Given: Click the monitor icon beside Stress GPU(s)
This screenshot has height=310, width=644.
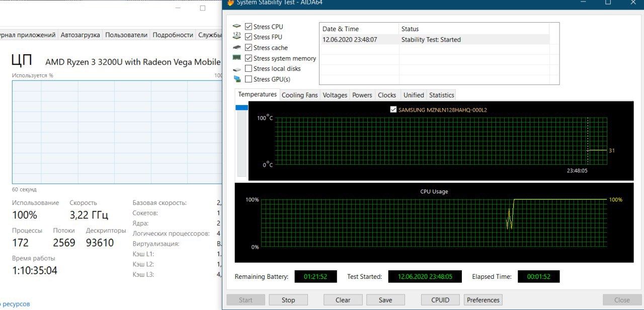Looking at the screenshot, I should pos(236,79).
